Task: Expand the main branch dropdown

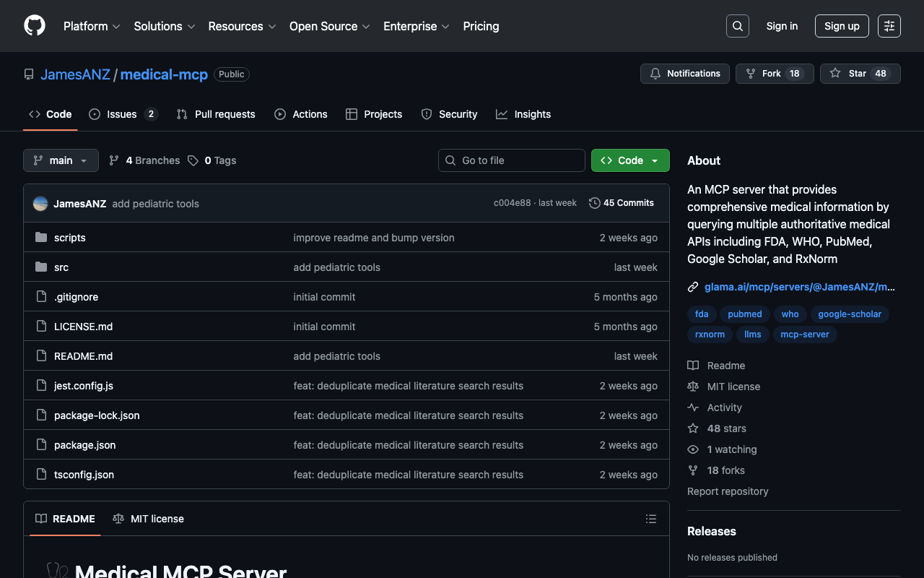Action: pos(61,160)
